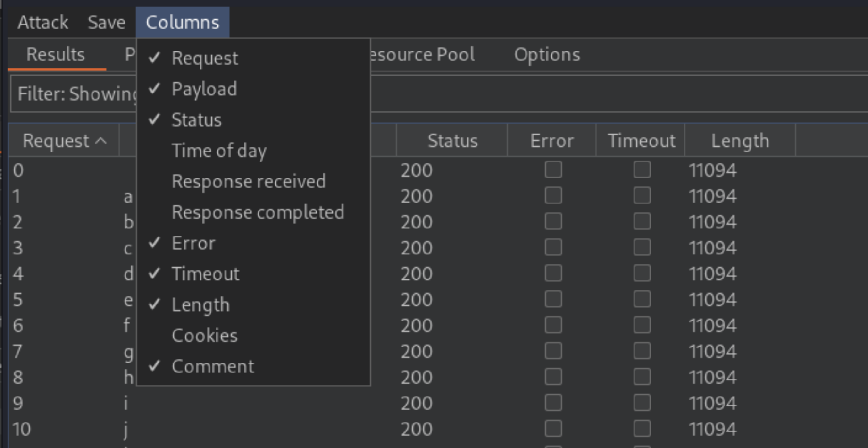Open the Options tab
The width and height of the screenshot is (868, 448).
pyautogui.click(x=547, y=55)
